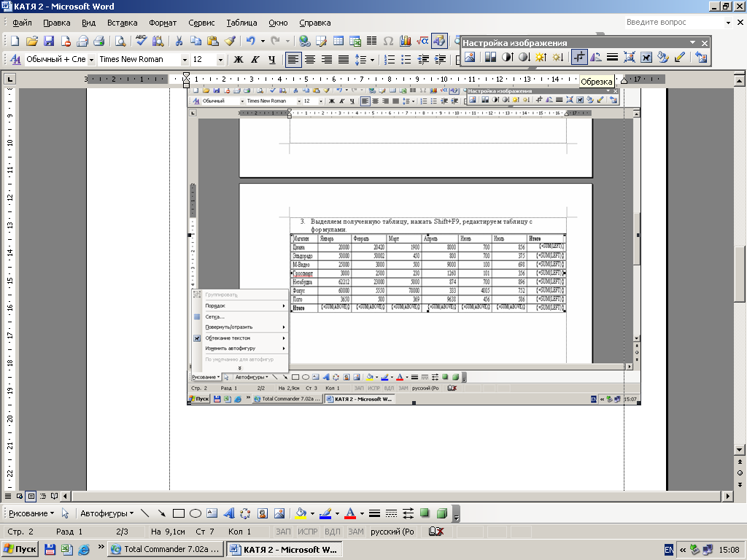Decrease brightness with the sun-down icon
Image resolution: width=747 pixels, height=560 pixels.
click(558, 57)
